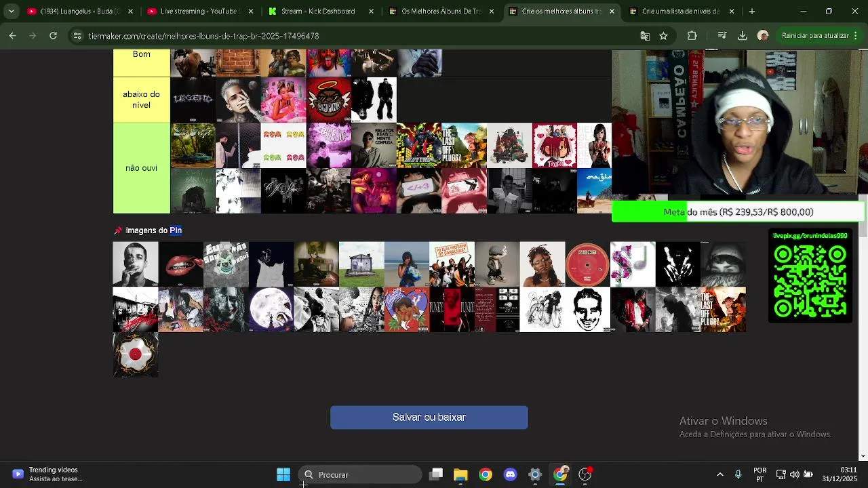Select the green forest car album cover
Image resolution: width=868 pixels, height=488 pixels.
coord(193,145)
